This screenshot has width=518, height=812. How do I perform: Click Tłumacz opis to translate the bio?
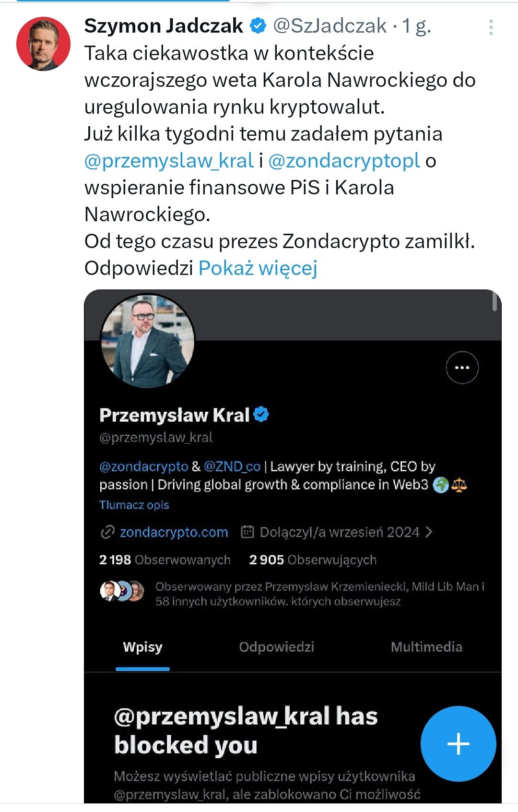coord(134,505)
